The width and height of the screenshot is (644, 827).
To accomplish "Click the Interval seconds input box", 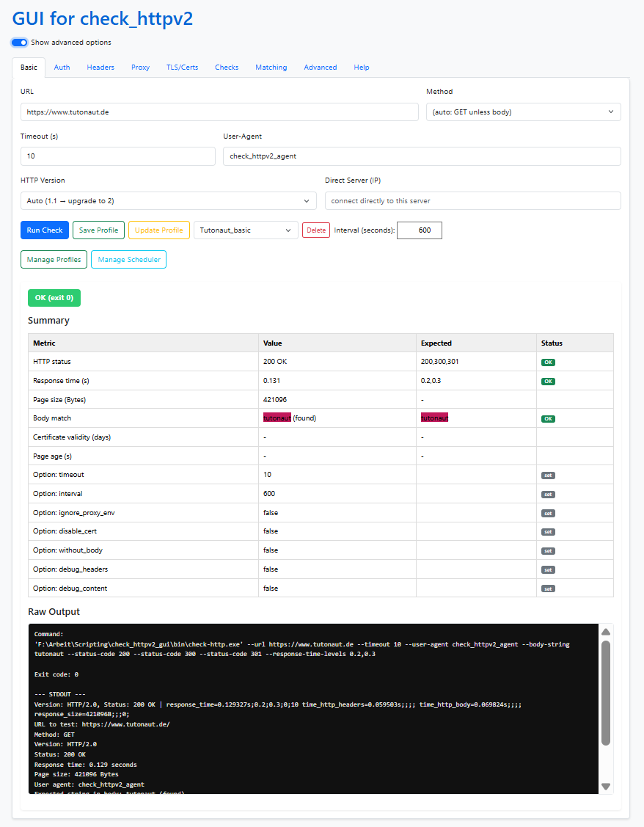I will (420, 230).
